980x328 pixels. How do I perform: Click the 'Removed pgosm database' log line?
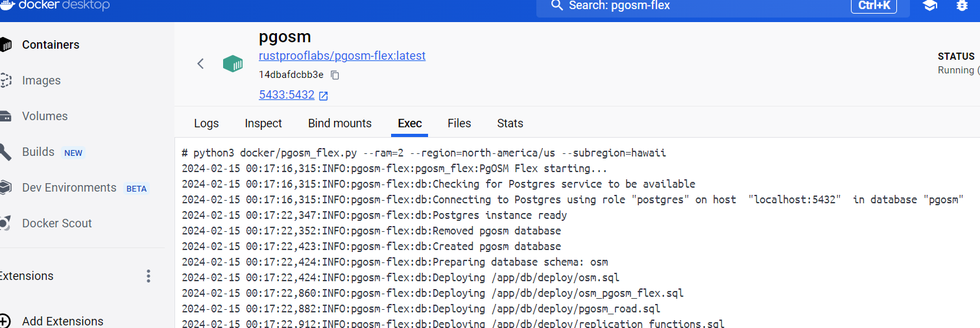[x=372, y=231]
